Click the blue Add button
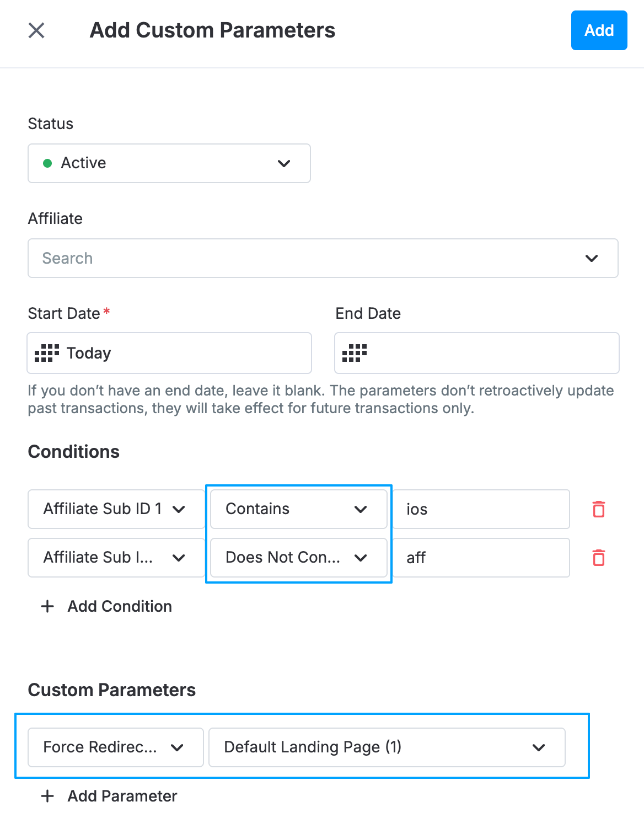This screenshot has width=644, height=823. (599, 30)
